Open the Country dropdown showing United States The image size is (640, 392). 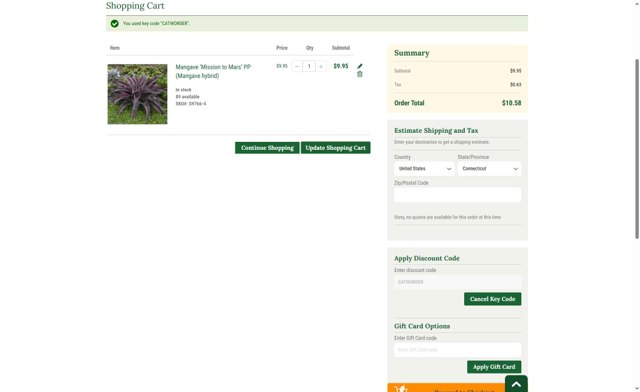424,169
